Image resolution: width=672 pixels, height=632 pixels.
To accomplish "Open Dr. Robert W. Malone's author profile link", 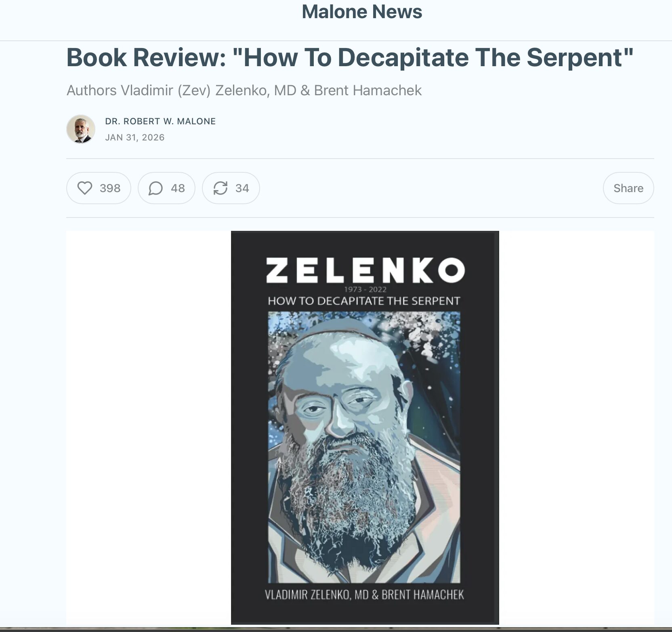I will 160,121.
